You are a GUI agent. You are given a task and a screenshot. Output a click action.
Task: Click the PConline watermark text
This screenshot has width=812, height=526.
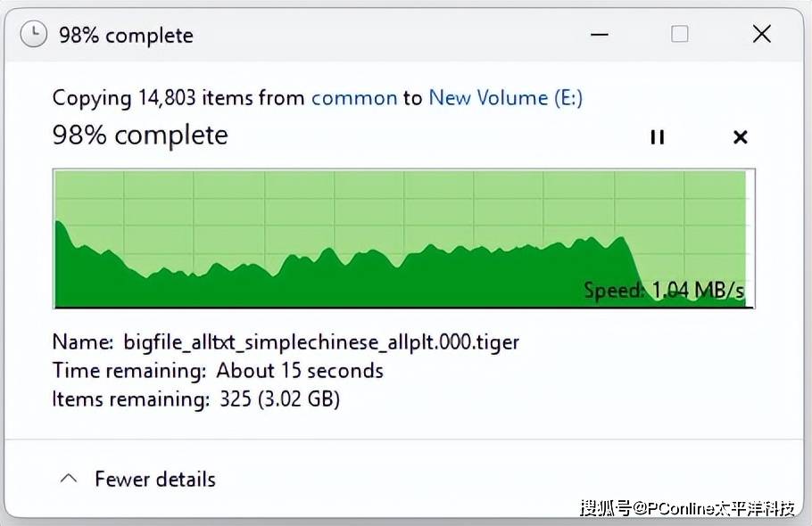pos(687,508)
